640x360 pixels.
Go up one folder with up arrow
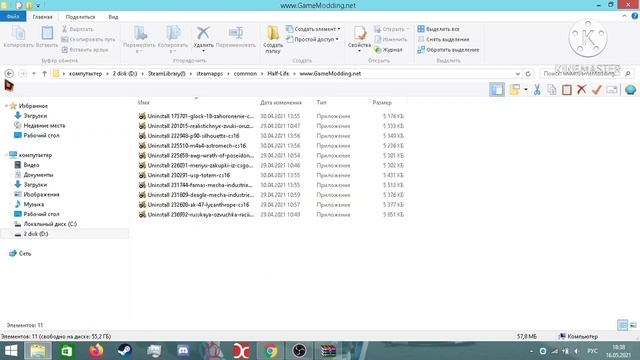(44, 73)
